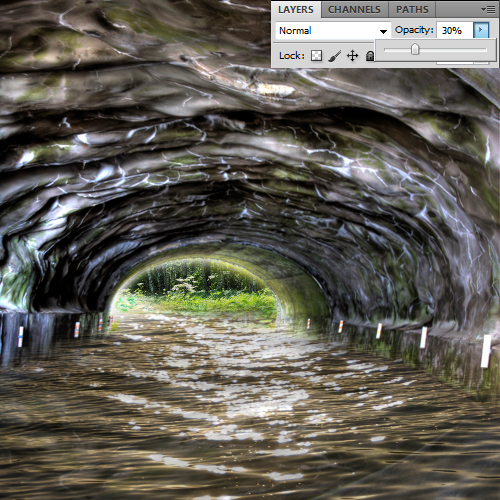Click the blend mode dropdown arrow
This screenshot has width=500, height=500.
tap(383, 31)
